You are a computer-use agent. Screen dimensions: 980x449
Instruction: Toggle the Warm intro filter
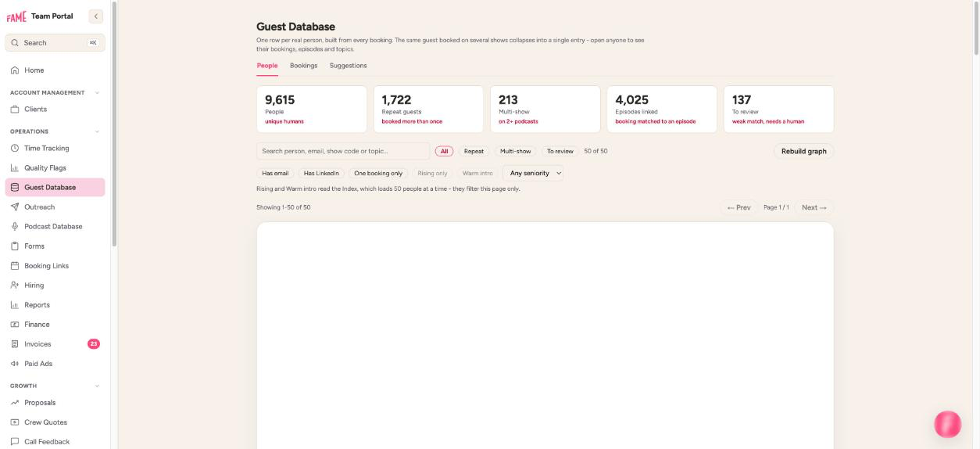477,173
